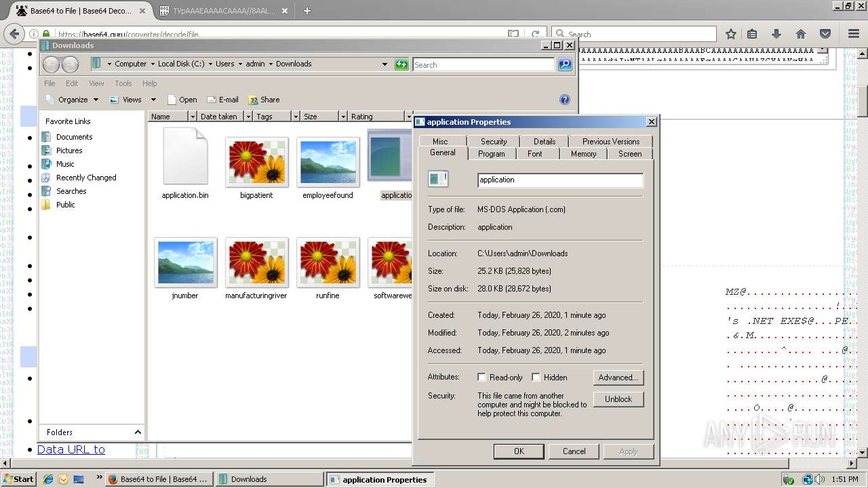Confirm properties with OK button
Viewport: 868px width, 488px height.
(519, 451)
